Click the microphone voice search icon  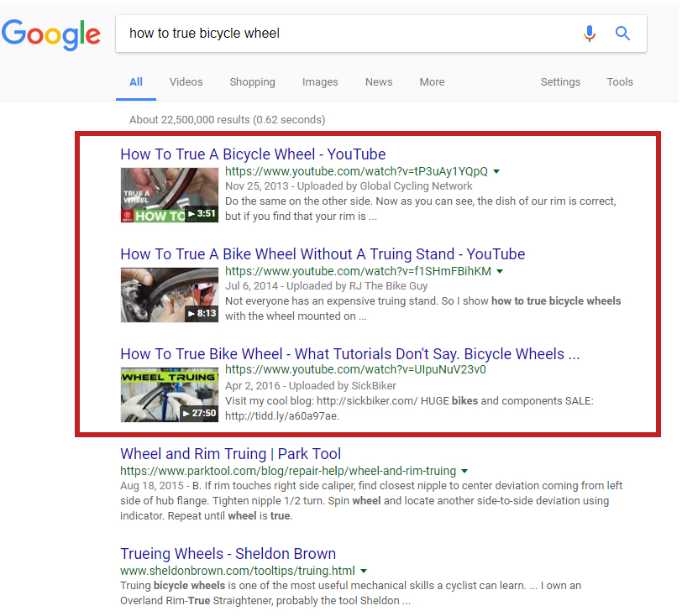coord(590,34)
